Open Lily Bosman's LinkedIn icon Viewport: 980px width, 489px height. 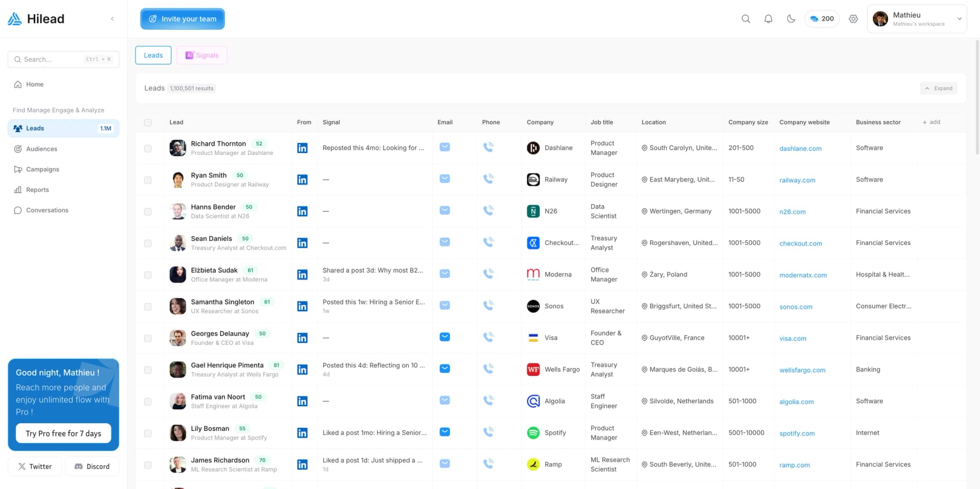click(x=302, y=433)
